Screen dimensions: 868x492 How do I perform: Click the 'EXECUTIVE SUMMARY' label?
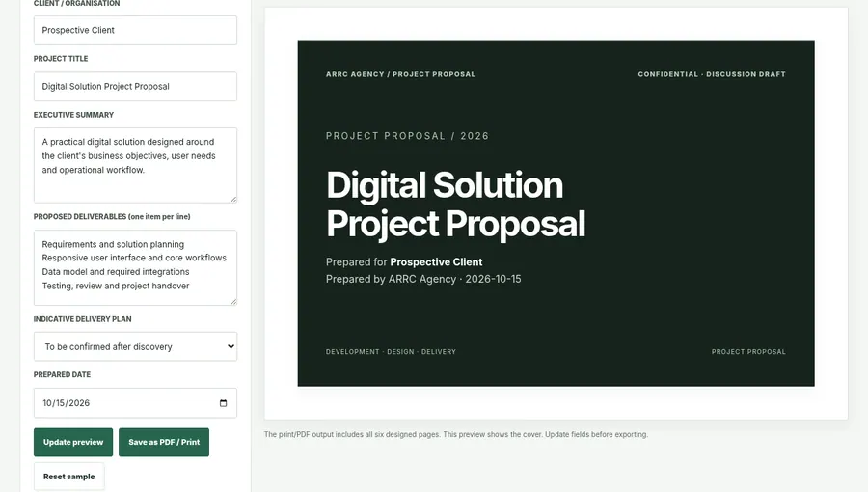[73, 115]
